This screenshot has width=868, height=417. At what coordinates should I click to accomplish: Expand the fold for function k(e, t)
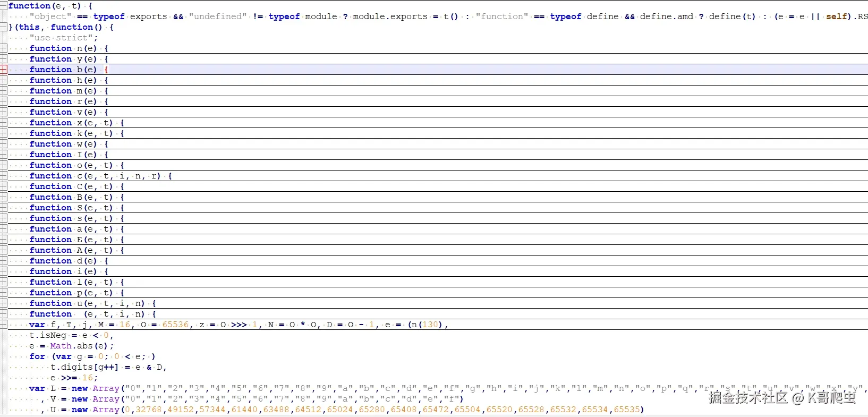click(x=4, y=133)
